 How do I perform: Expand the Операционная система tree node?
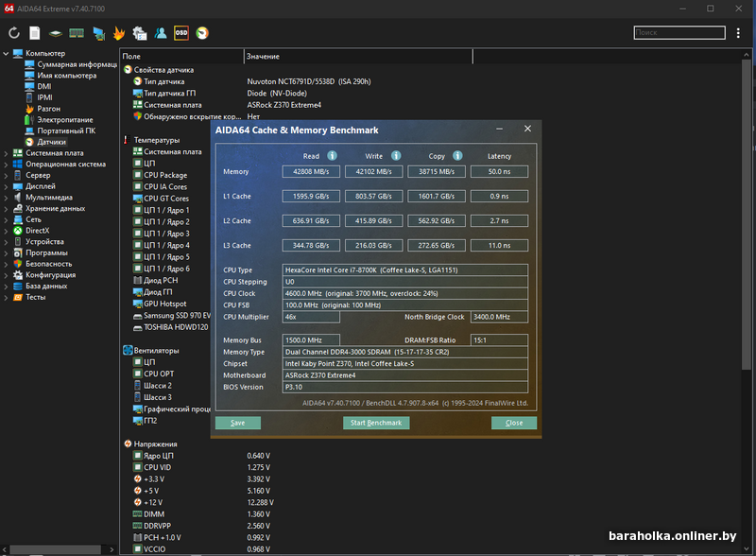6,165
